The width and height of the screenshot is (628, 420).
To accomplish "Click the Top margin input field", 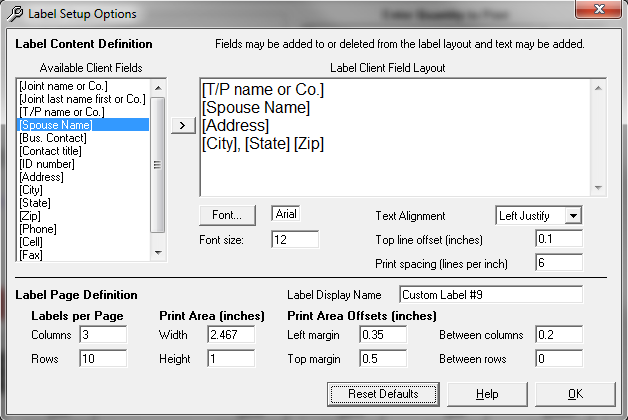I will point(383,358).
